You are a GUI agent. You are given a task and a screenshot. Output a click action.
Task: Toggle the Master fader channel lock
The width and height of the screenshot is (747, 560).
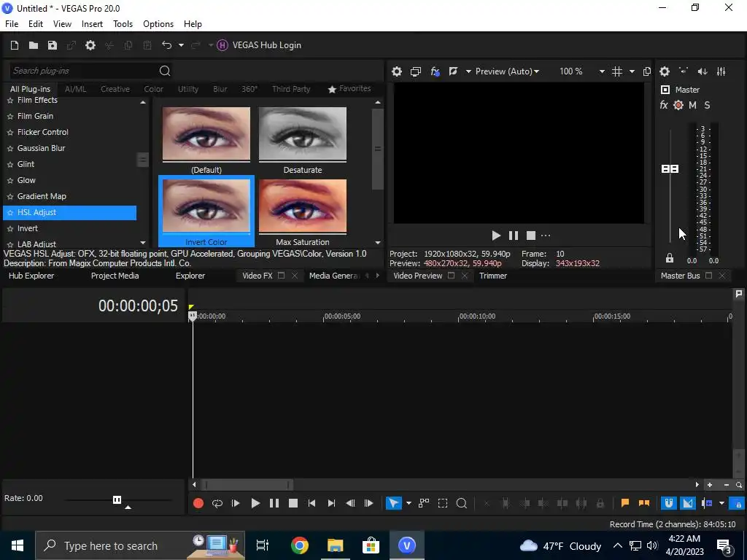click(670, 258)
